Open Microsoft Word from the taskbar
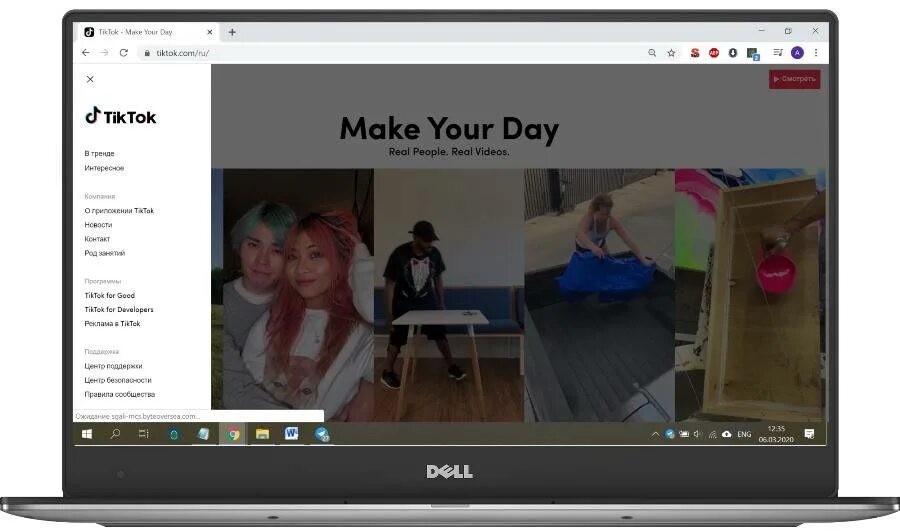This screenshot has height=531, width=900. point(292,433)
